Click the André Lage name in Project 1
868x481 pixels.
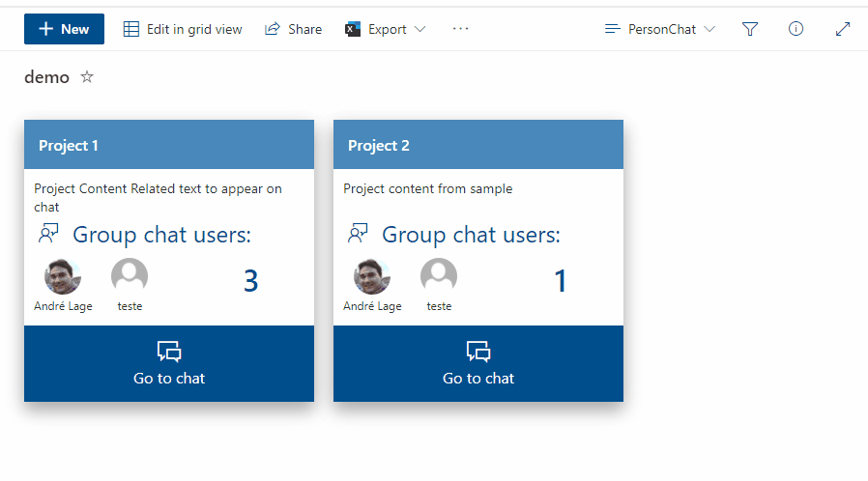tap(63, 306)
